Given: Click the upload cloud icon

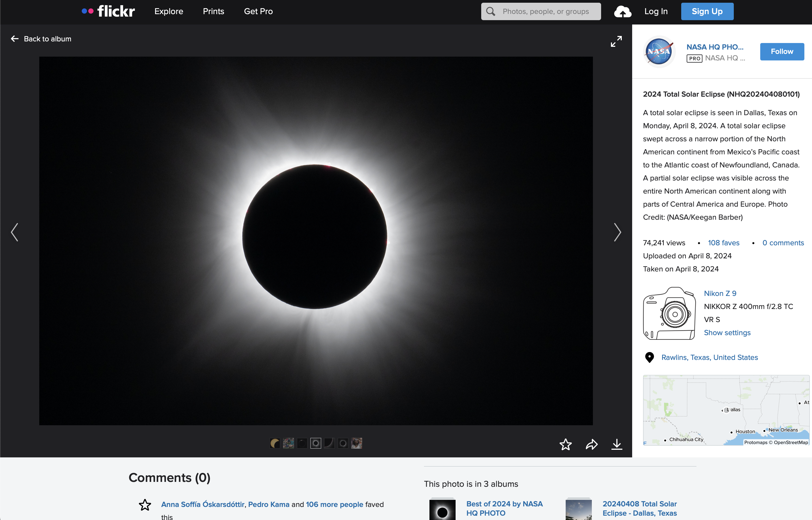Looking at the screenshot, I should (622, 11).
